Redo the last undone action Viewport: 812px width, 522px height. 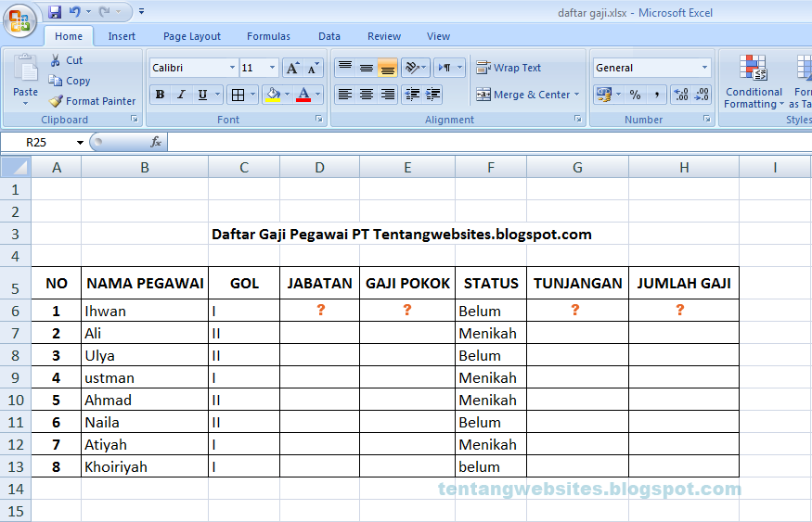coord(105,11)
